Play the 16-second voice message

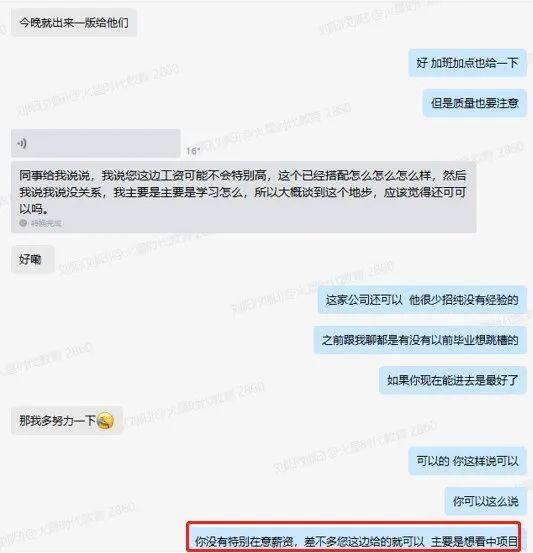(96, 143)
